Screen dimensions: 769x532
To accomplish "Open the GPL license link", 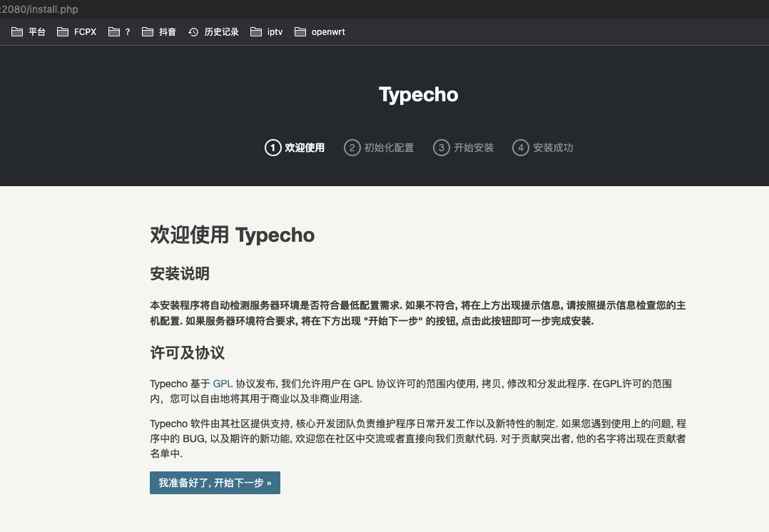I will (223, 384).
